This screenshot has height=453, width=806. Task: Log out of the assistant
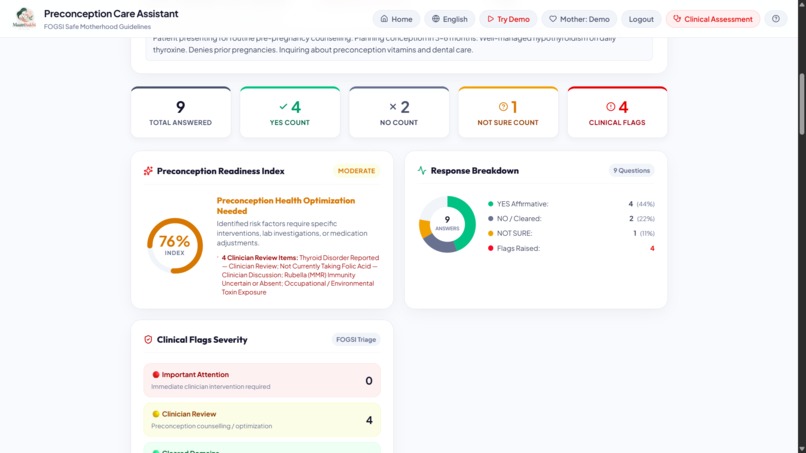[641, 19]
